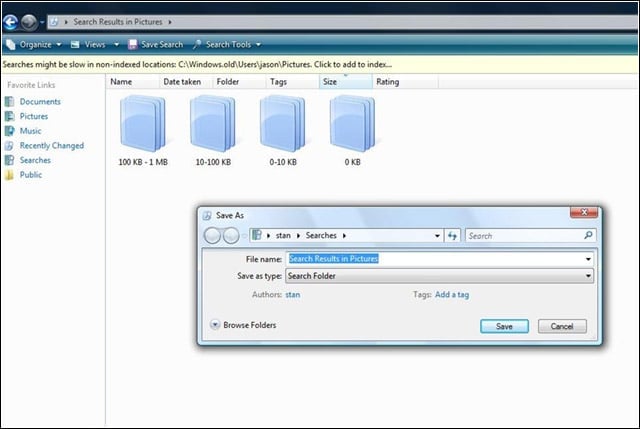This screenshot has width=640, height=429.
Task: Click the Save Search floppy icon
Action: (x=132, y=44)
